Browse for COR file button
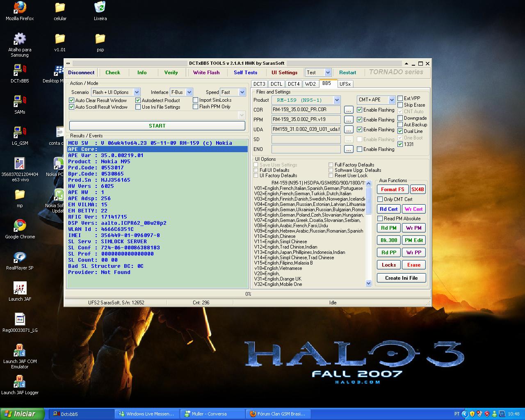This screenshot has width=525, height=420. (349, 110)
